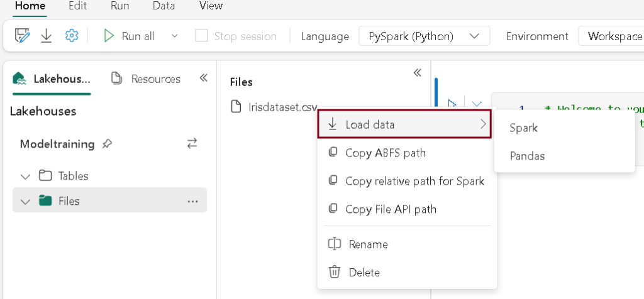Click the notebook edit pencil icon
This screenshot has height=299, width=644.
(23, 36)
